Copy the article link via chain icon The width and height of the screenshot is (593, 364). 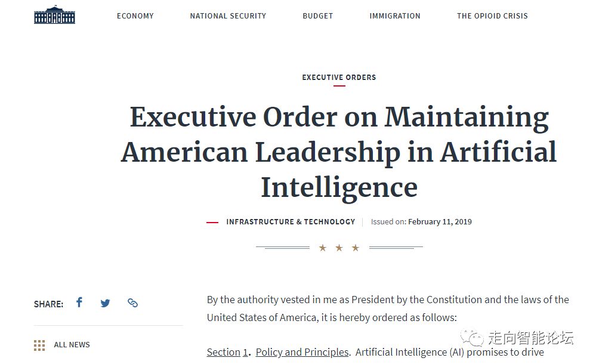tap(132, 303)
